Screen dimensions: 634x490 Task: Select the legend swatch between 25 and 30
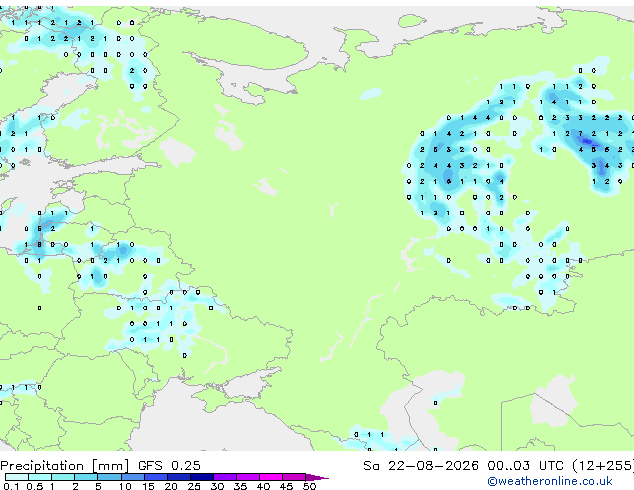pos(202,477)
